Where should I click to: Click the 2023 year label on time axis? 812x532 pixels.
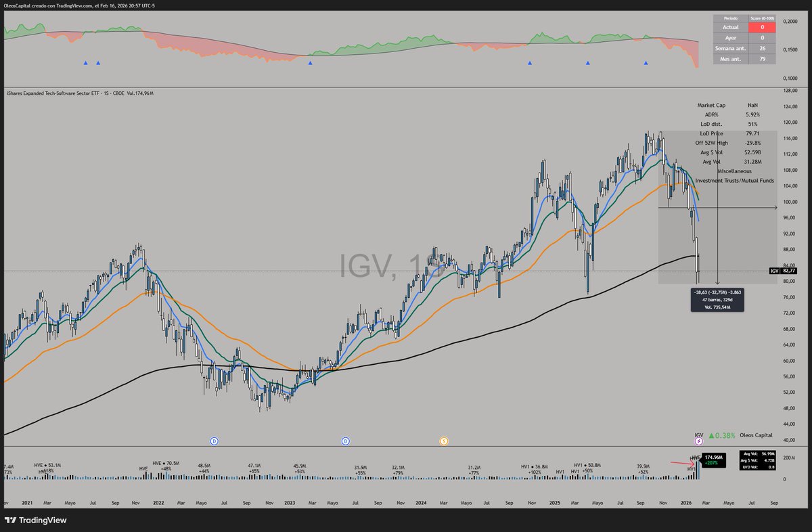tap(290, 503)
